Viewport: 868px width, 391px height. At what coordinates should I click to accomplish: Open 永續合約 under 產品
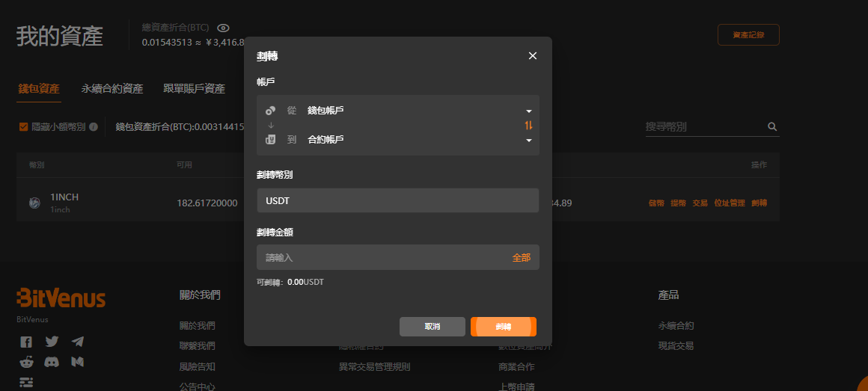[676, 326]
